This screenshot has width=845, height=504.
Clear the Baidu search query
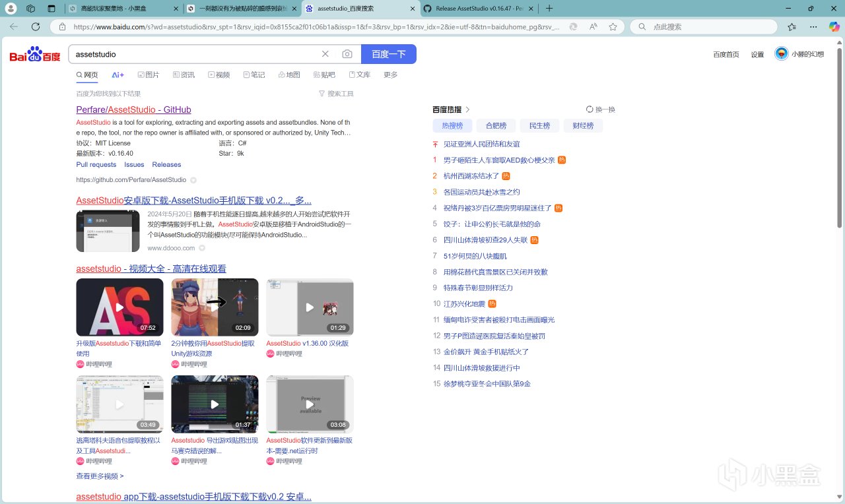(x=325, y=54)
